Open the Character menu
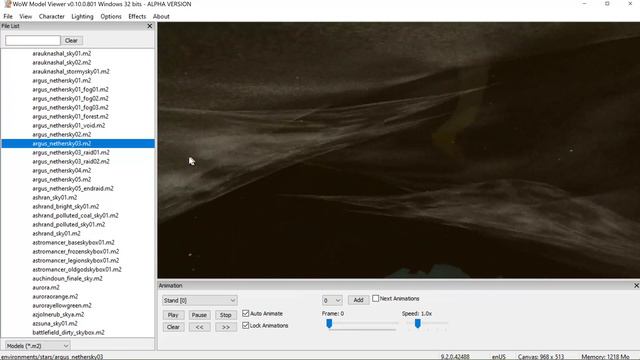Viewport: 640px width, 360px height. coord(51,16)
